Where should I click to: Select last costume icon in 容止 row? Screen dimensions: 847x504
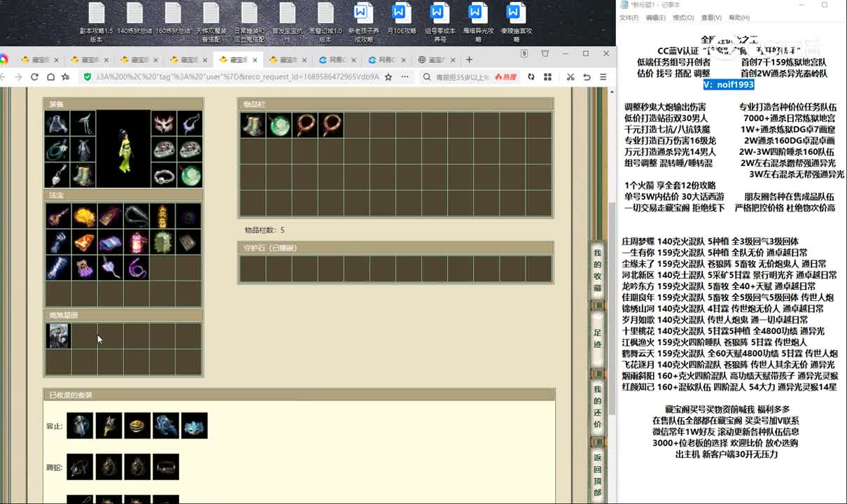pos(195,426)
